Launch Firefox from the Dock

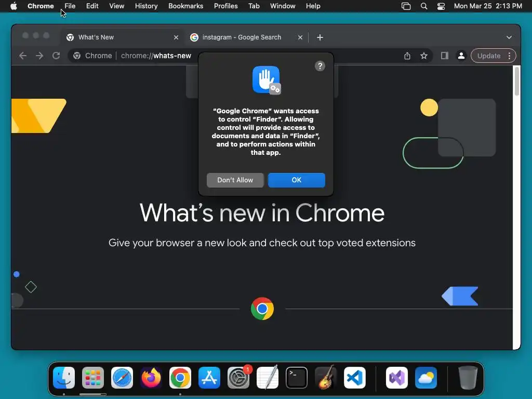[151, 378]
